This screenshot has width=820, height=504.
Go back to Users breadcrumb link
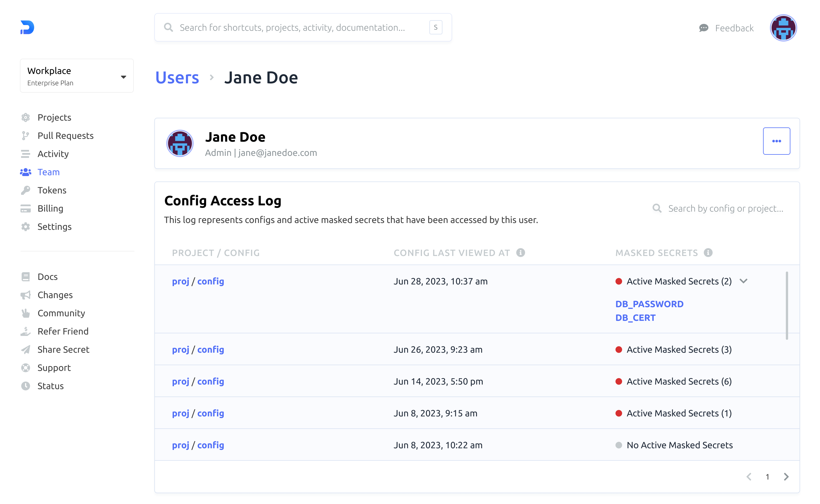177,78
